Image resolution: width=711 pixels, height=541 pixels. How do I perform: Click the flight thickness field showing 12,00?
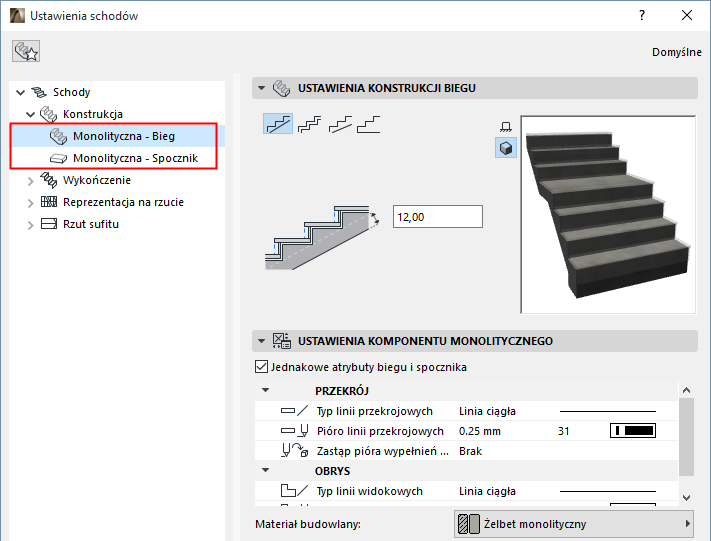pos(438,217)
